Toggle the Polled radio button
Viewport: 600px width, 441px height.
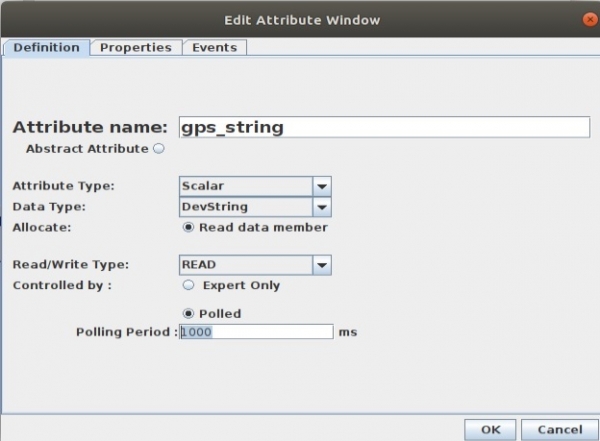coord(187,314)
